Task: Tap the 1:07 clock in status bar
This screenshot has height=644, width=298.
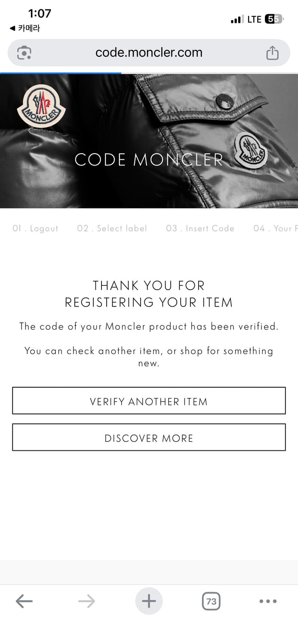Action: (x=40, y=14)
